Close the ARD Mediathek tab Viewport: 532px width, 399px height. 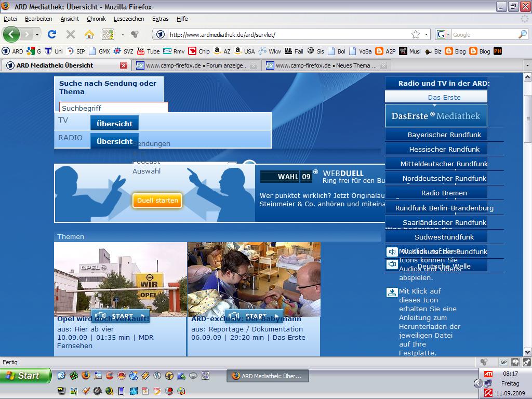[124, 65]
